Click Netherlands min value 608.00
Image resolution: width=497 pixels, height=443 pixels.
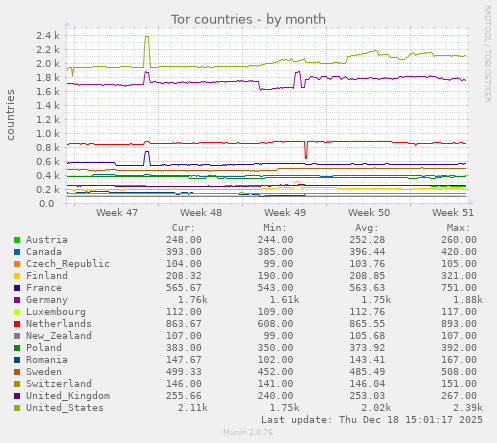point(275,324)
